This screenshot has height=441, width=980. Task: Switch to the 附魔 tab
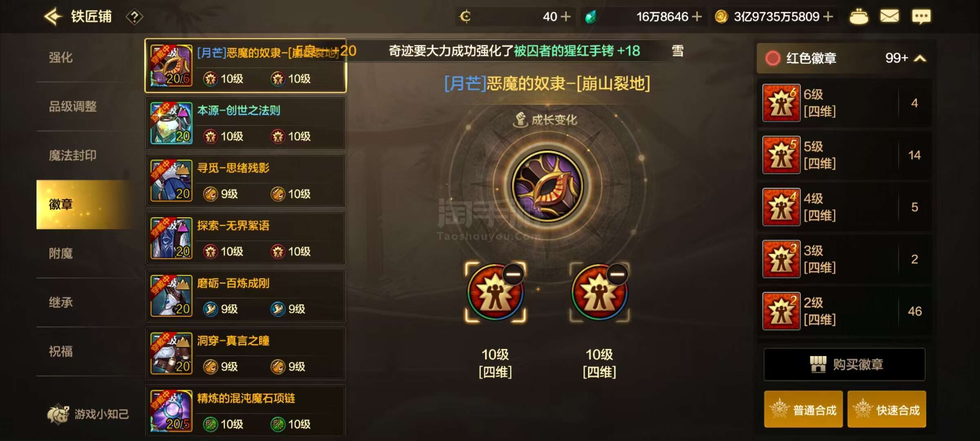click(61, 253)
